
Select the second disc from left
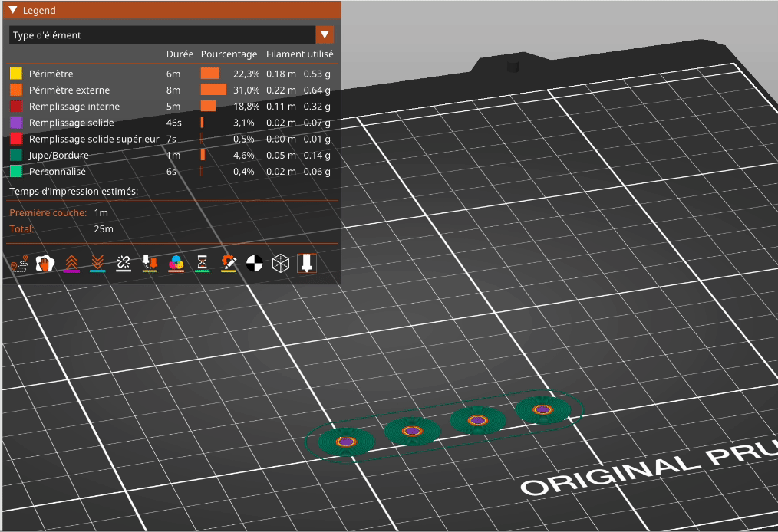412,431
